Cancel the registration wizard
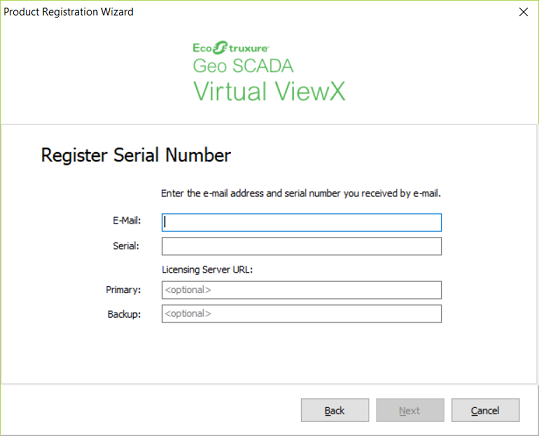This screenshot has width=539, height=436. (485, 410)
